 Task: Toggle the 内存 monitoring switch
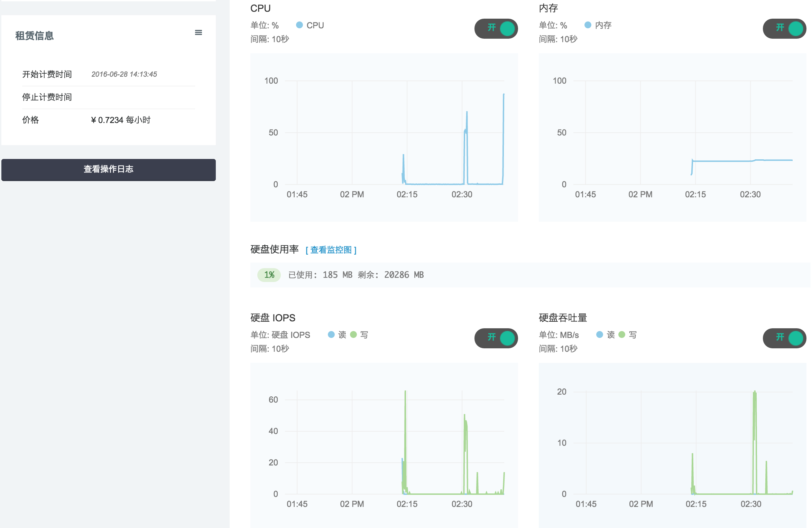(784, 28)
